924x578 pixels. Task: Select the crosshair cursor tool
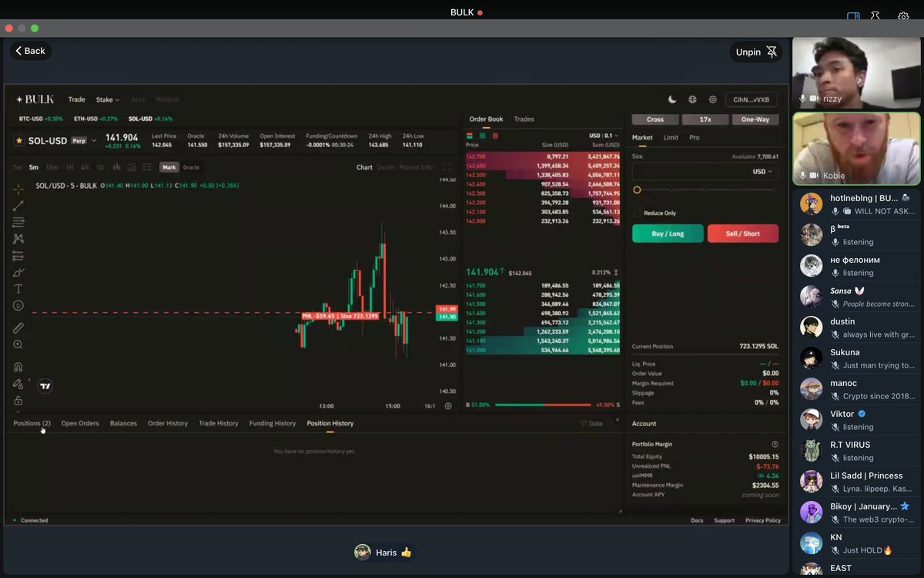(18, 189)
